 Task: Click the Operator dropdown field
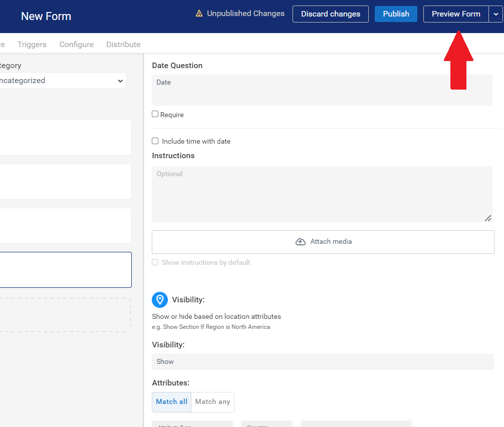coord(267,424)
